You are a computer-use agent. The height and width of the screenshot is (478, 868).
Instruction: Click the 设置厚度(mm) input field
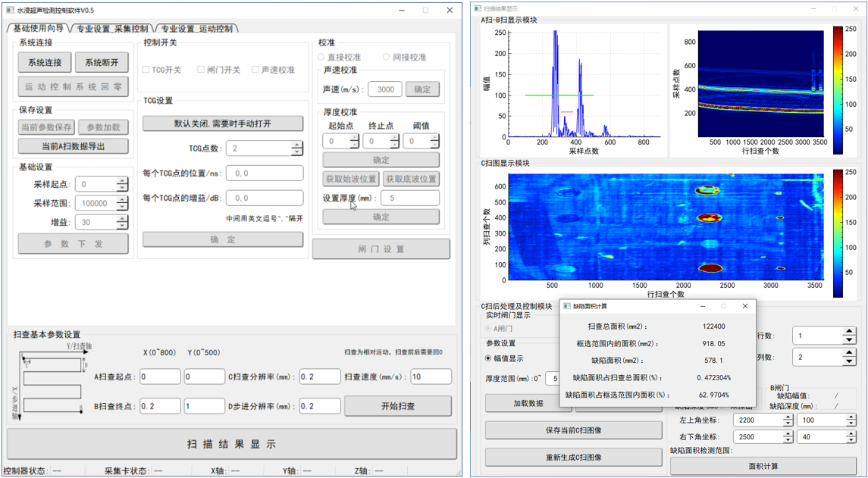click(x=409, y=198)
